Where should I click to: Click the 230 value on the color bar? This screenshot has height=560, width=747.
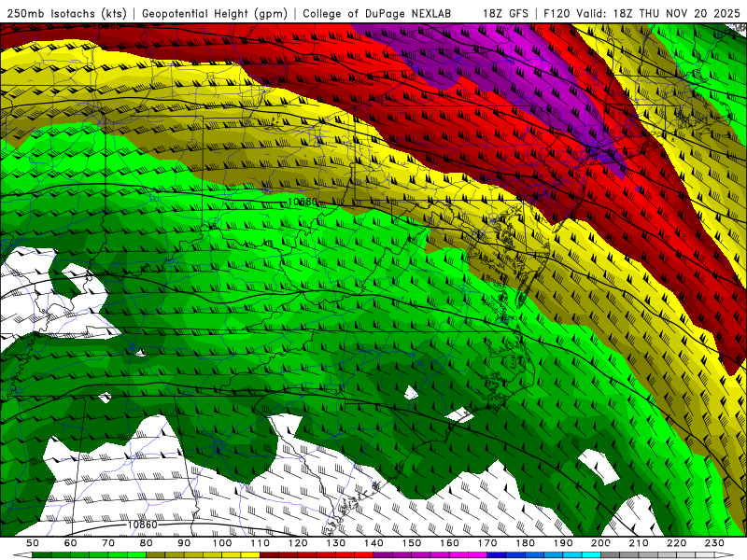point(715,543)
